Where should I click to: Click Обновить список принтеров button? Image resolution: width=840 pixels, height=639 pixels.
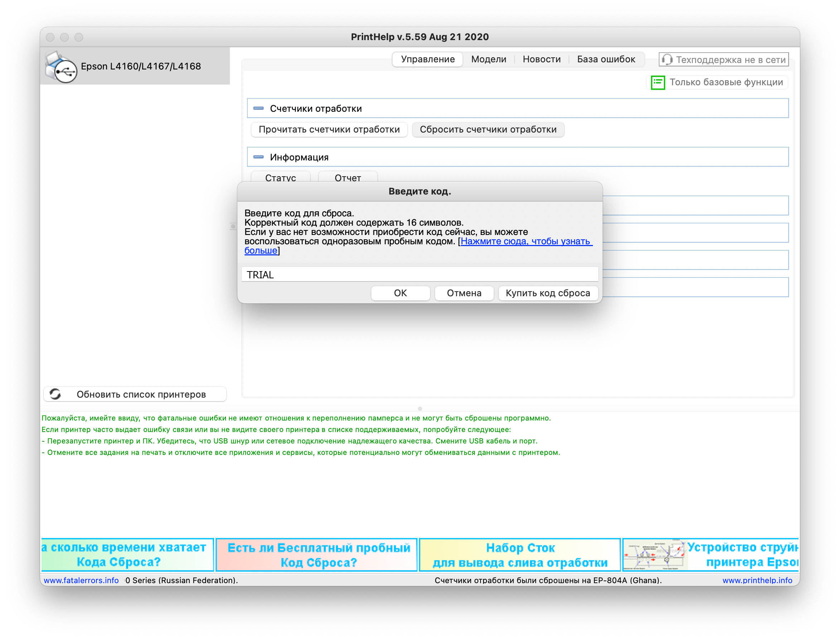(135, 394)
